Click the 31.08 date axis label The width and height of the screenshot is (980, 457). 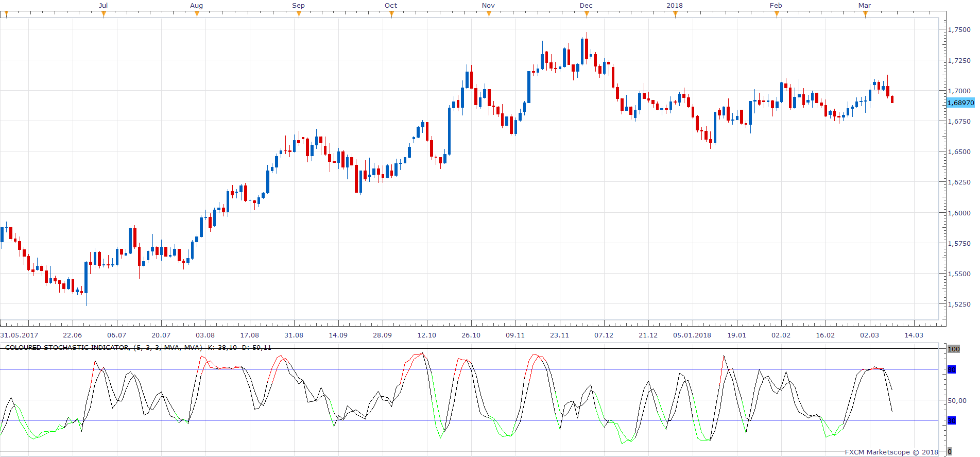294,335
